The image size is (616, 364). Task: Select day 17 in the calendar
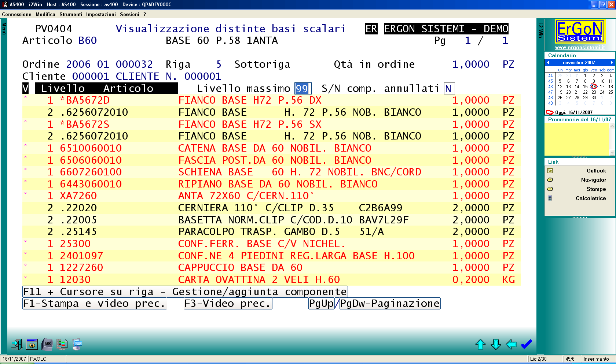click(602, 87)
